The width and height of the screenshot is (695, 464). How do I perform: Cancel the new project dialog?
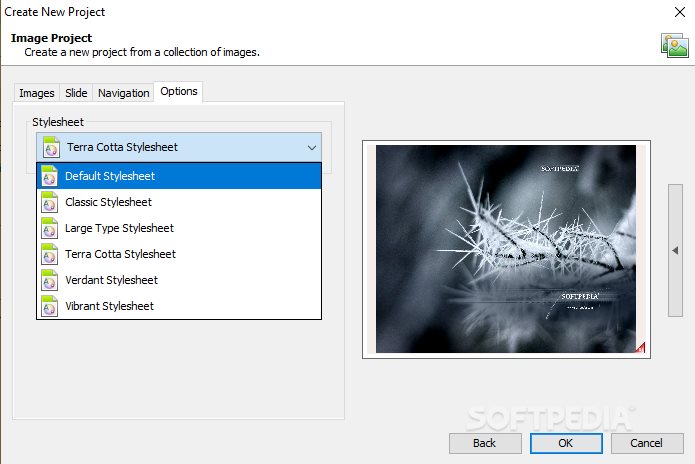pos(647,443)
